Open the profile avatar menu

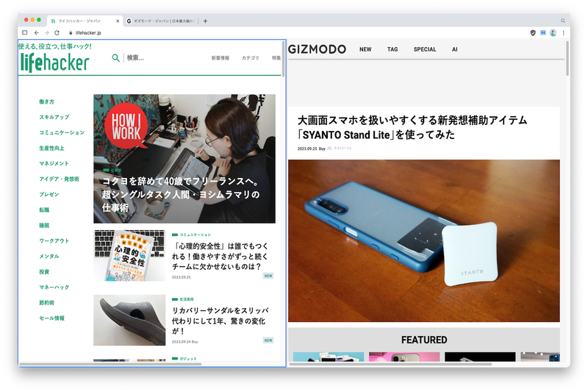coord(553,33)
